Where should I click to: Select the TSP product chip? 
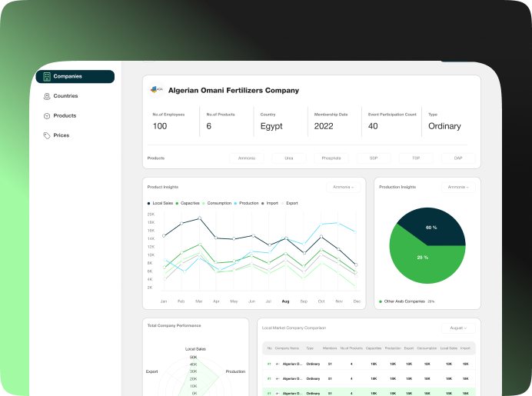[416, 158]
